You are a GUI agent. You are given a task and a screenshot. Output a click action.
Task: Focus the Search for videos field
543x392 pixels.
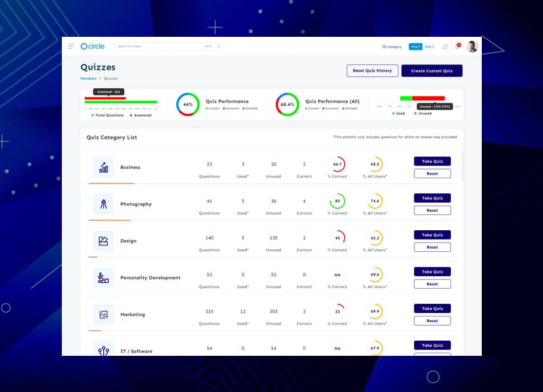(158, 46)
